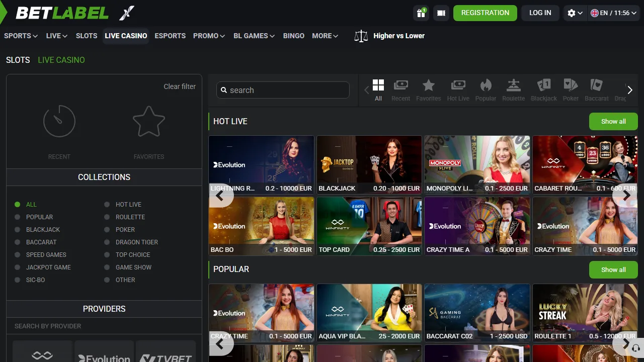The image size is (644, 362).
Task: Expand the LIVE dropdown menu
Action: (x=57, y=36)
